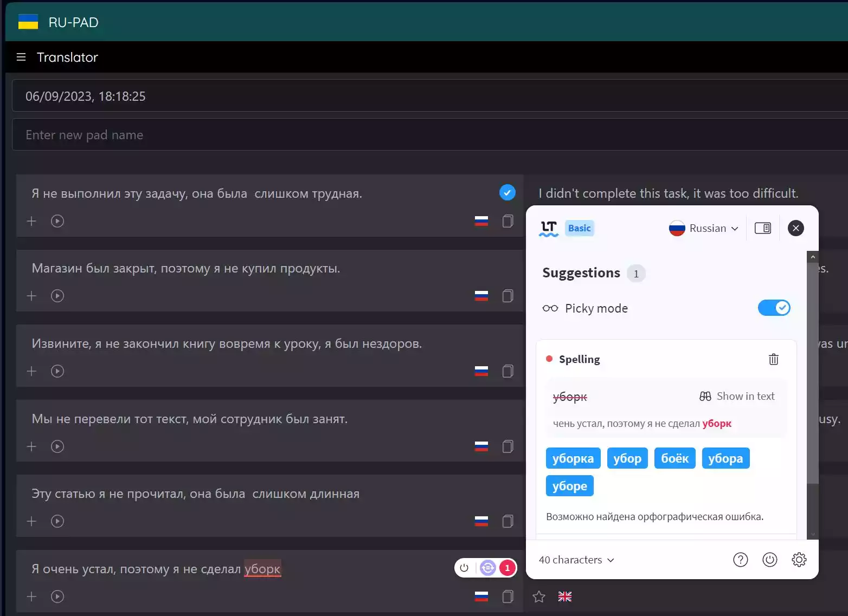Click the Suggestions count badge
The height and width of the screenshot is (616, 848).
tap(636, 274)
